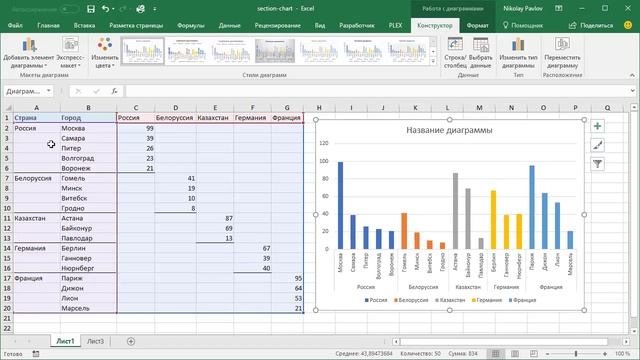This screenshot has height=360, width=640.
Task: Open the Format tab
Action: pos(477,25)
